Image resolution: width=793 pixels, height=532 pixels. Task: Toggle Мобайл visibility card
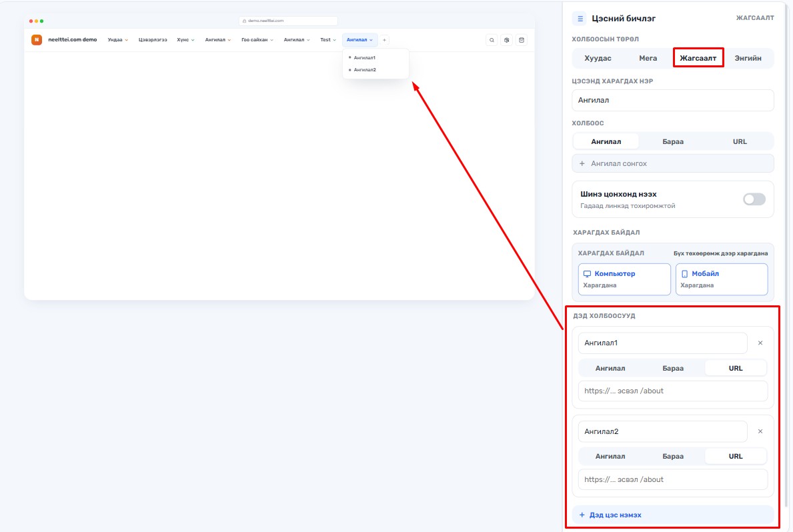click(722, 279)
